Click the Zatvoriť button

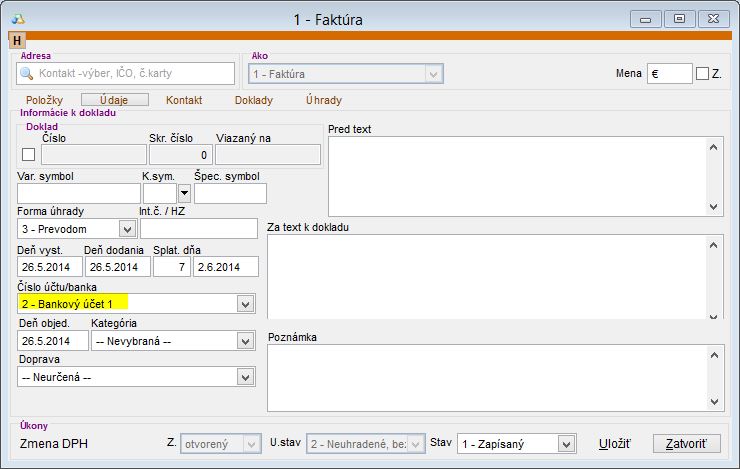click(x=686, y=443)
